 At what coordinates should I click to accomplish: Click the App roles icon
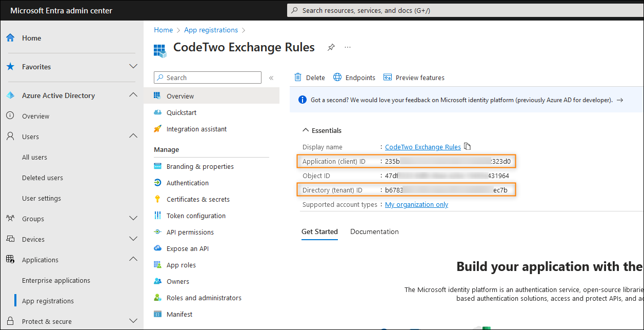pos(157,265)
